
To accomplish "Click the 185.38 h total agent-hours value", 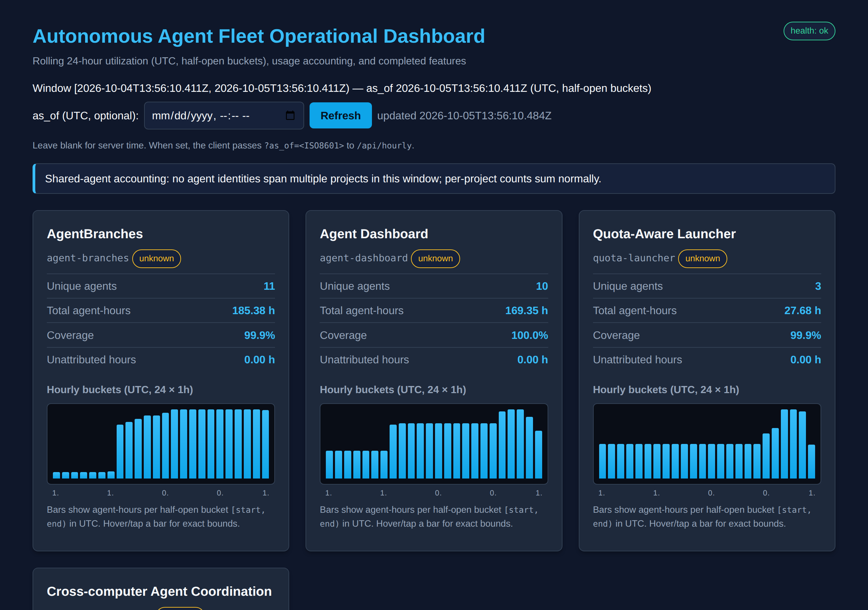I will point(253,311).
